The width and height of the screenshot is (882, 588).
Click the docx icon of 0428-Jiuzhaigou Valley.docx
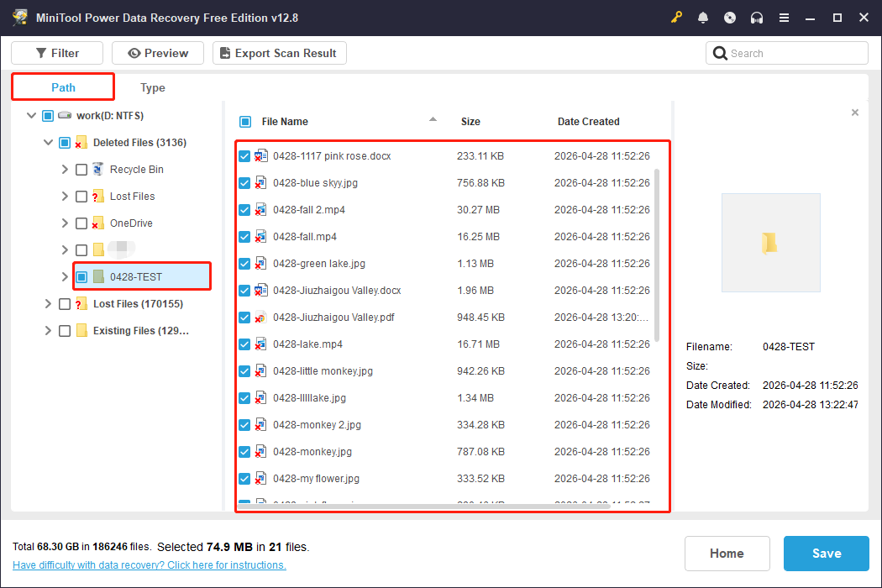(261, 291)
